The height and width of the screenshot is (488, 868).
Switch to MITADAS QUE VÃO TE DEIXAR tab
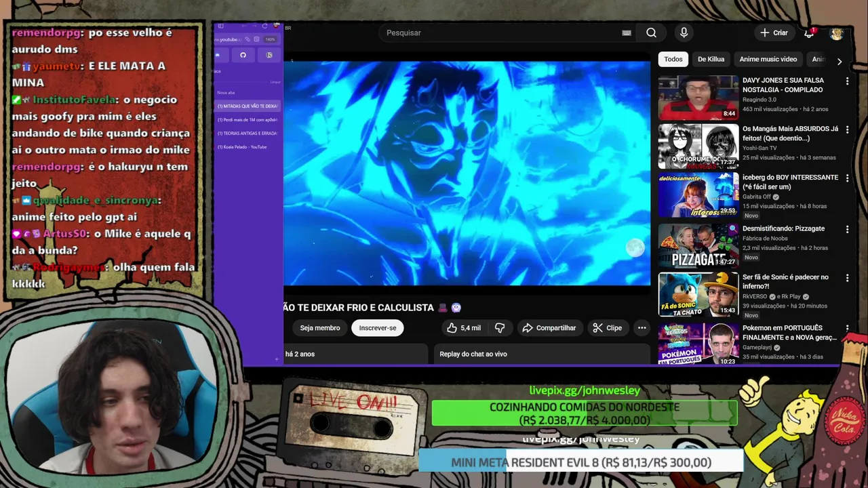(x=247, y=106)
